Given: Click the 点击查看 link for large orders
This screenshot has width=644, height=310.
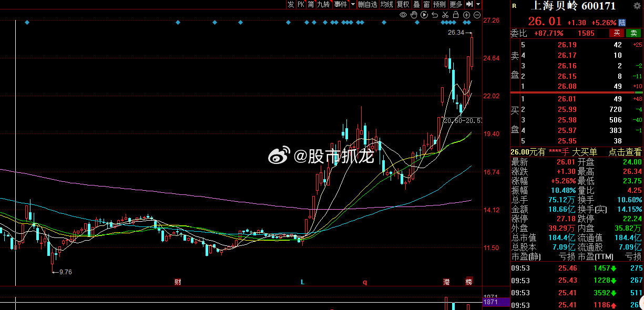Looking at the screenshot, I should pos(625,152).
